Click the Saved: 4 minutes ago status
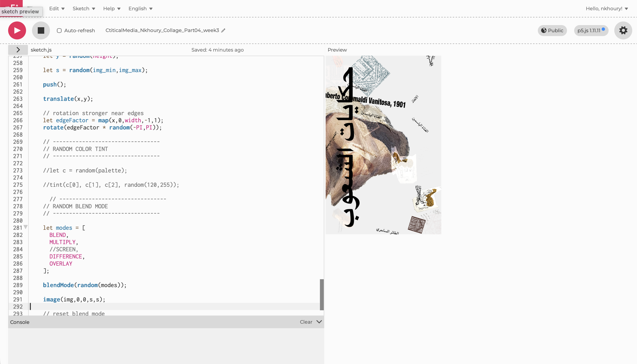Viewport: 637px width, 364px height. pos(217,50)
